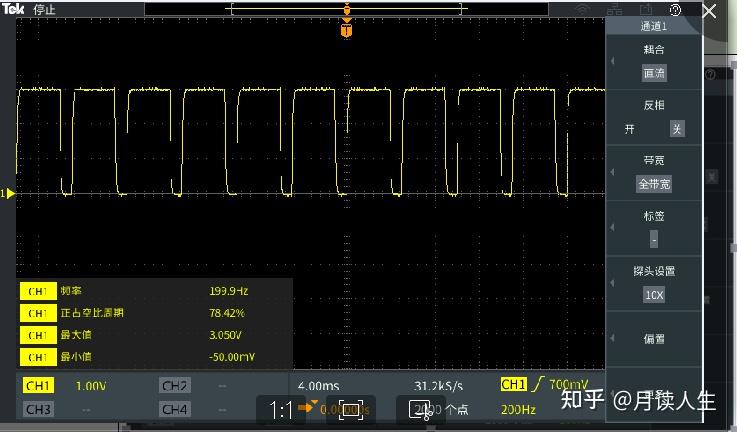Click the channel 1 ground level arrow marker
This screenshot has width=737, height=432.
point(10,193)
